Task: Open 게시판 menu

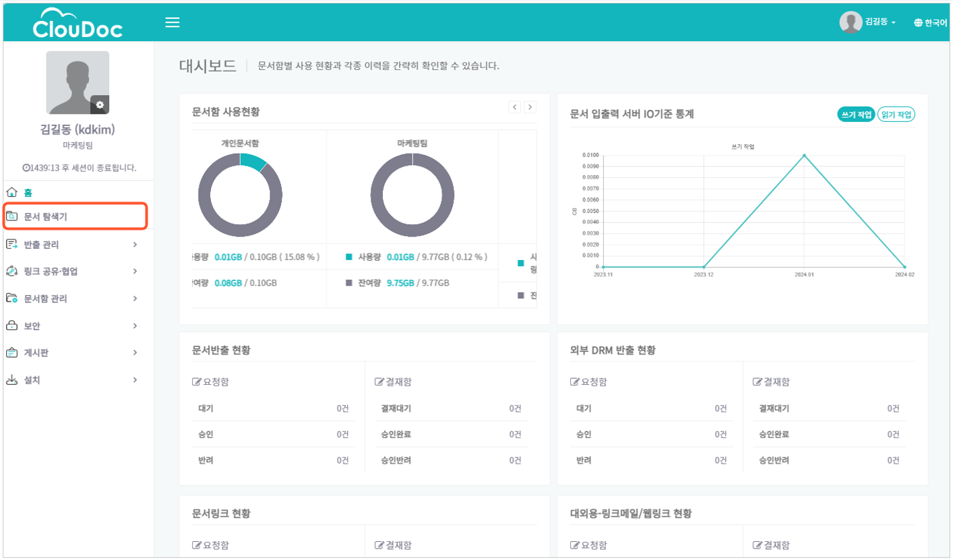Action: click(36, 352)
